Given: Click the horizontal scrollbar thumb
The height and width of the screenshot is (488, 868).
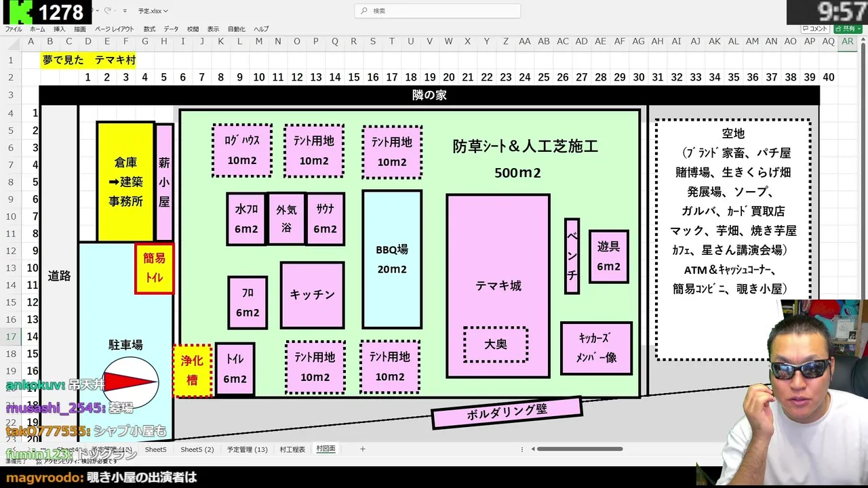Looking at the screenshot, I should click(x=580, y=449).
